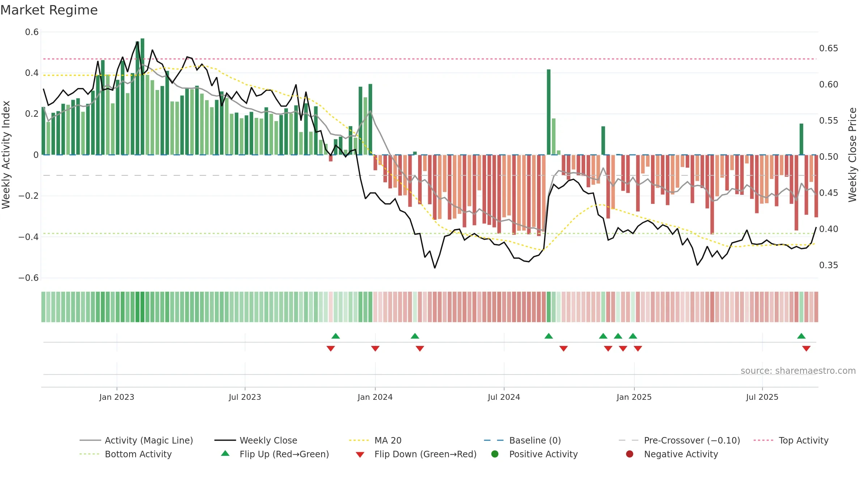This screenshot has height=488, width=868.
Task: Toggle the Top Activity legend entry
Action: (791, 440)
